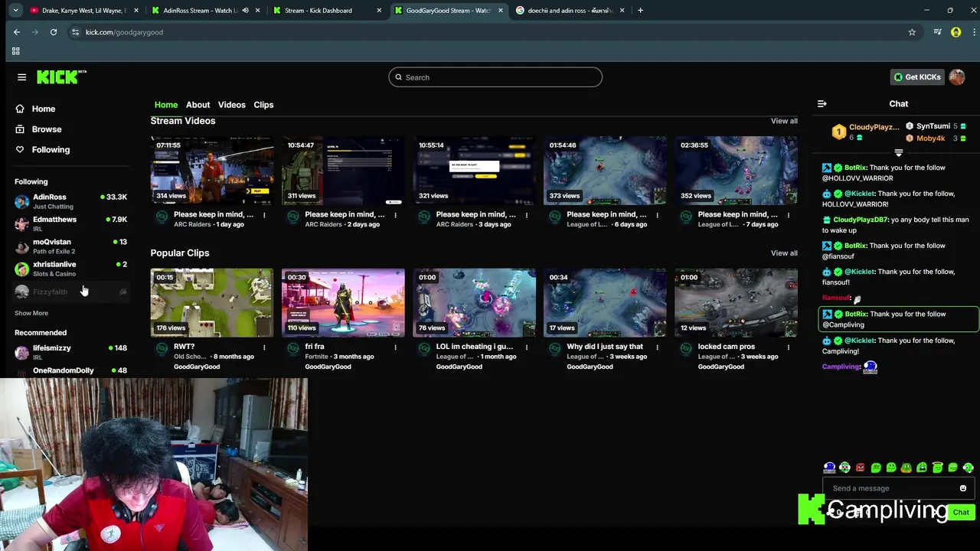Viewport: 980px width, 551px height.
Task: Click lifeismizzy avatar in Recommended
Action: point(21,352)
